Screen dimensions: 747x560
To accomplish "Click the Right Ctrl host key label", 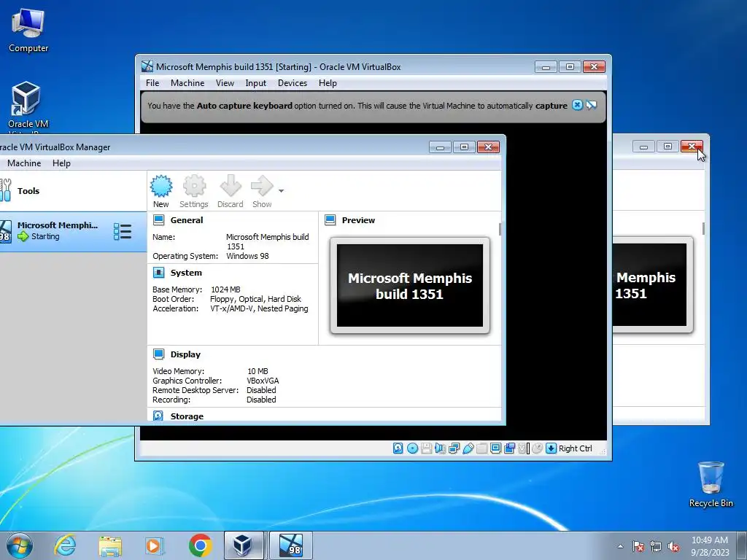I will point(576,448).
